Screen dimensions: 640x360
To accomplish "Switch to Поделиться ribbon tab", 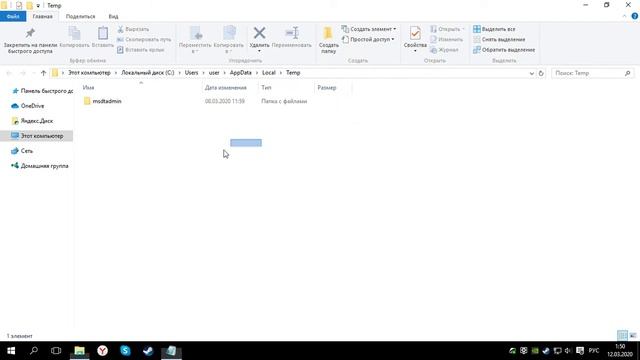I will coord(80,16).
